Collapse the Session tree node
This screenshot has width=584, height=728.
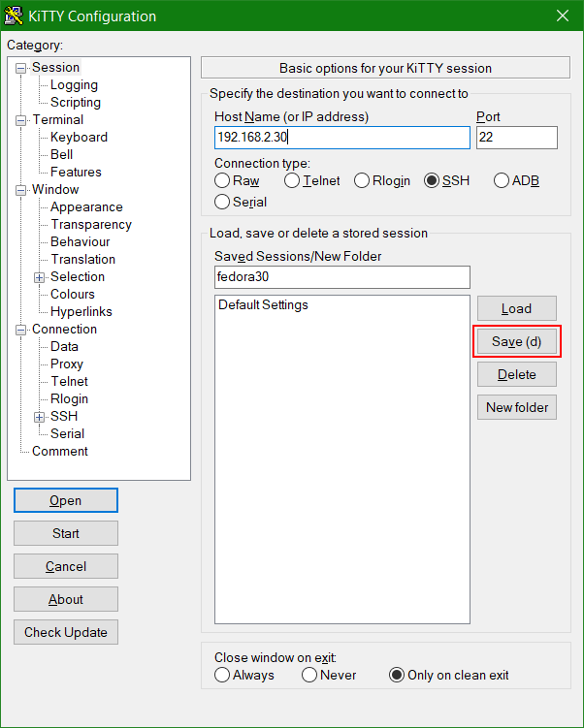coord(21,68)
